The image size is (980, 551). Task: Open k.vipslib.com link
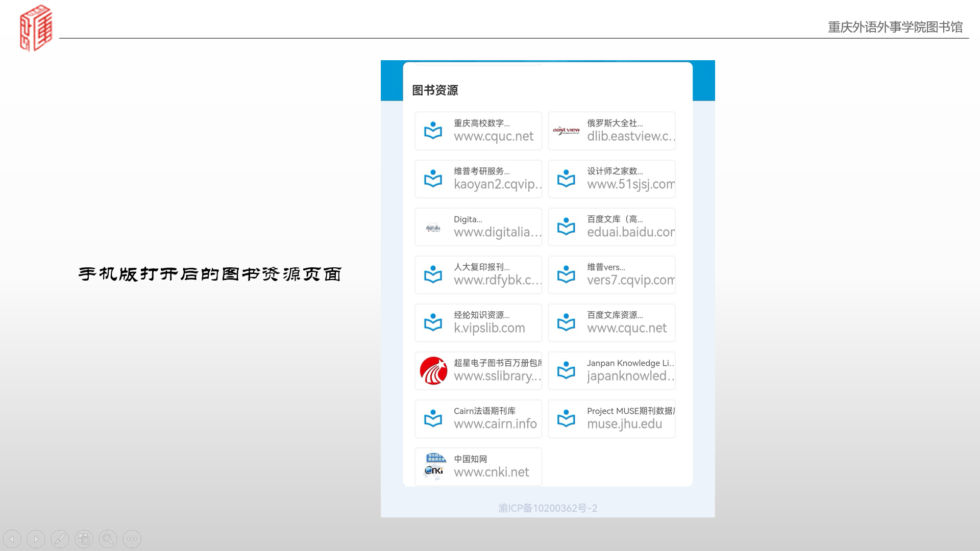[x=489, y=328]
